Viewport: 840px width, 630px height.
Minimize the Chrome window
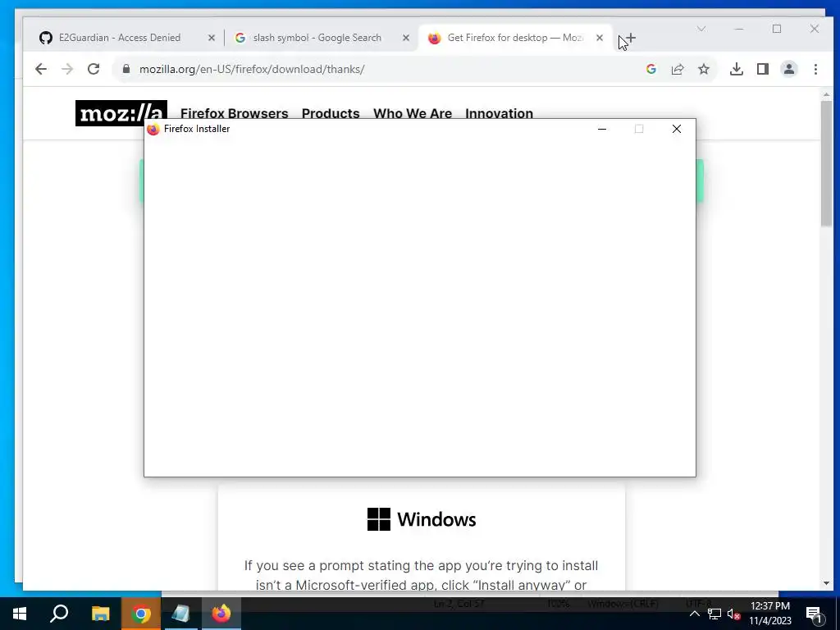point(739,29)
